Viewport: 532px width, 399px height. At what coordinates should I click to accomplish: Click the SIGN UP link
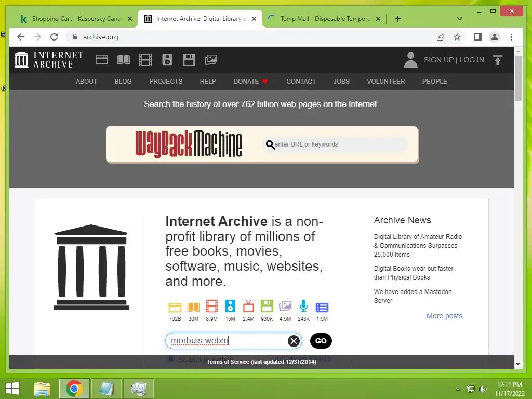tap(438, 60)
